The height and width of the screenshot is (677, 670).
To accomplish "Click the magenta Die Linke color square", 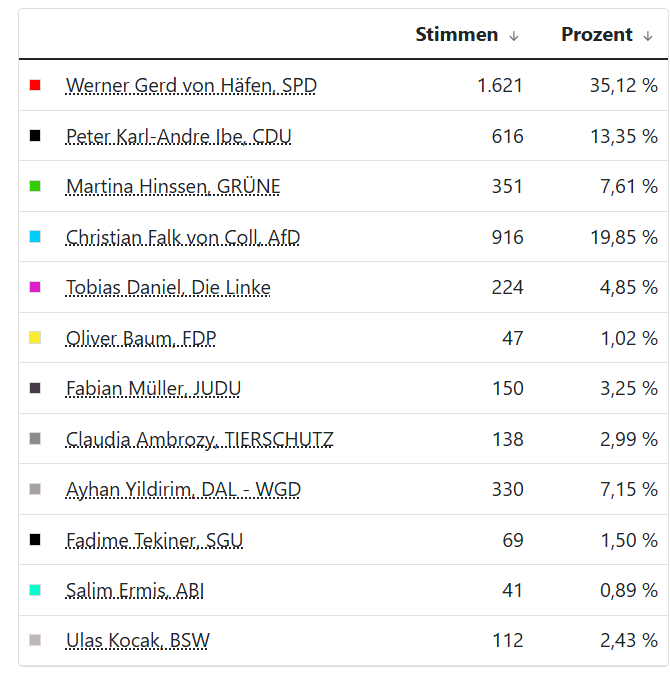I will (x=36, y=287).
